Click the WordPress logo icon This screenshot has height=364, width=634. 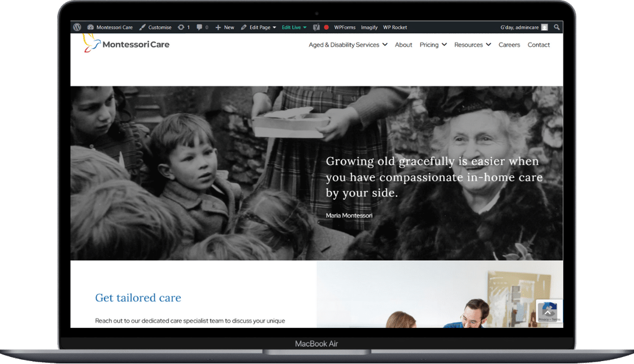[x=77, y=27]
